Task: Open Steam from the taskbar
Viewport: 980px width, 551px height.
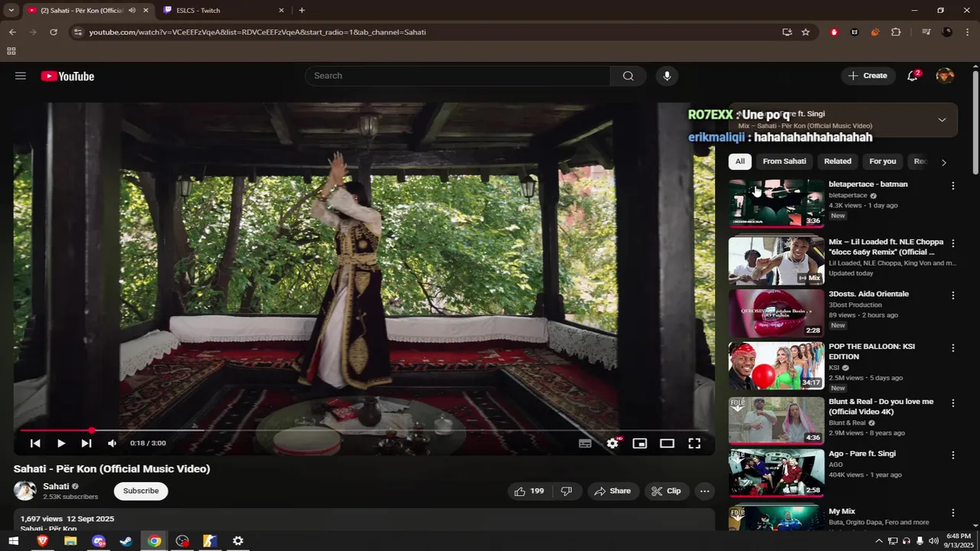Action: coord(126,541)
